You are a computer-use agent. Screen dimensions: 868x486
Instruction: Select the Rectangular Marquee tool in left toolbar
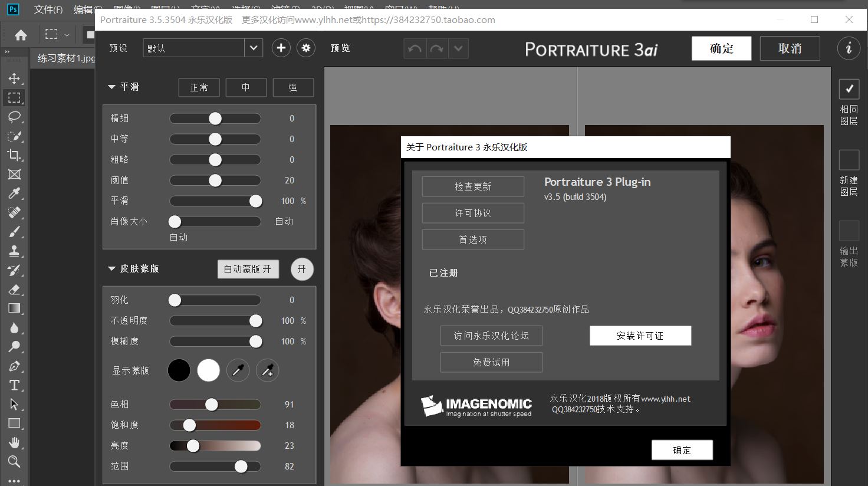tap(14, 97)
